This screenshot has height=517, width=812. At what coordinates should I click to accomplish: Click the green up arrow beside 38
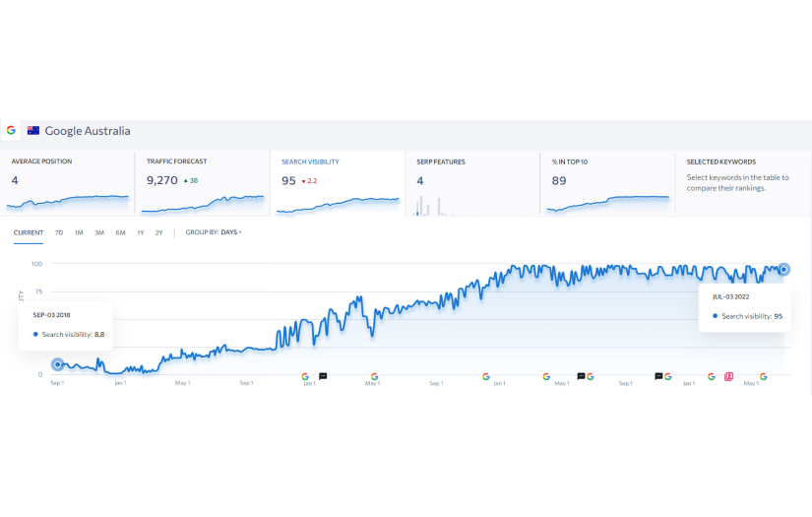tap(185, 181)
